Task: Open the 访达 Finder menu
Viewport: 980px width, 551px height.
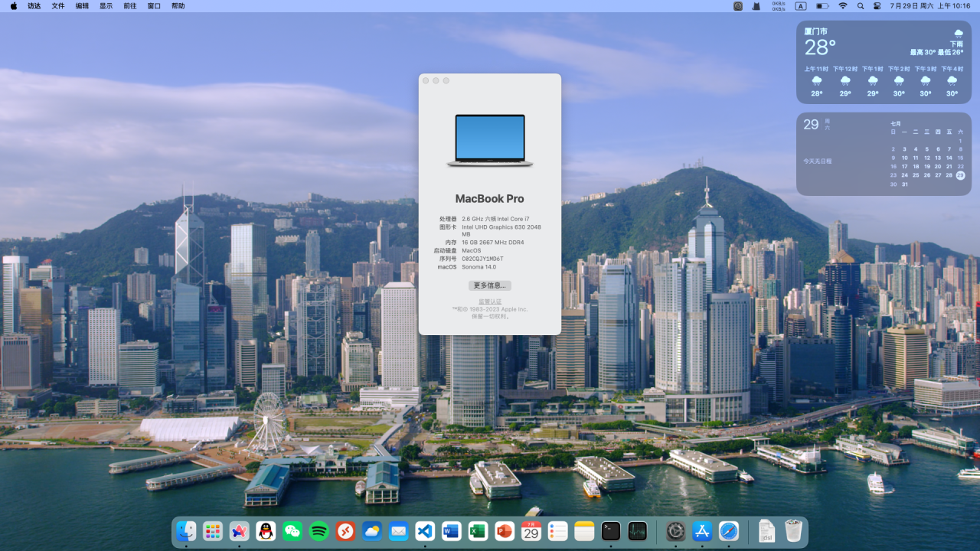Action: point(34,5)
